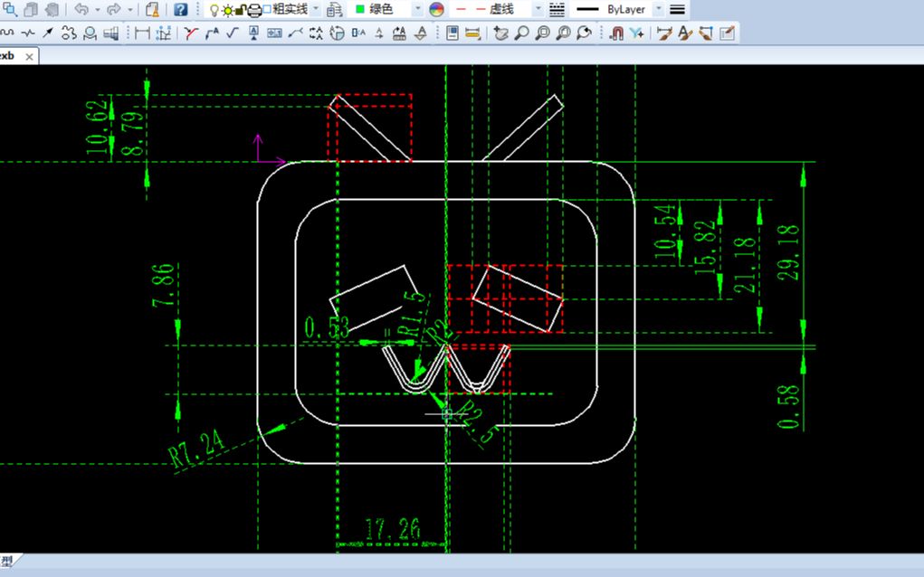Image resolution: width=924 pixels, height=577 pixels.
Task: Toggle the magnet snap icon
Action: coord(615,33)
